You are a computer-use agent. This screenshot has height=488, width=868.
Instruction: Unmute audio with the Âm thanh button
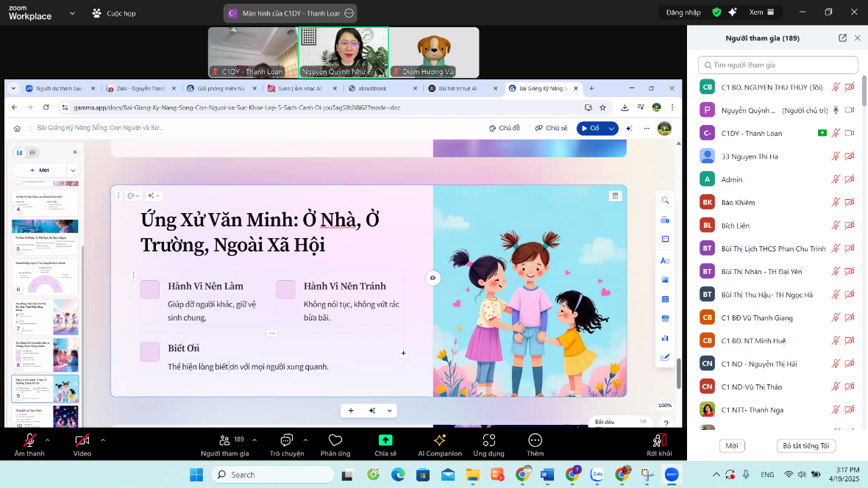point(29,445)
